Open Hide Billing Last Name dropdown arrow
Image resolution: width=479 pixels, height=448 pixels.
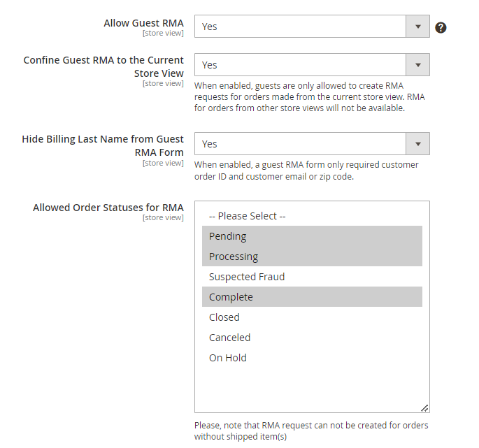click(x=417, y=143)
